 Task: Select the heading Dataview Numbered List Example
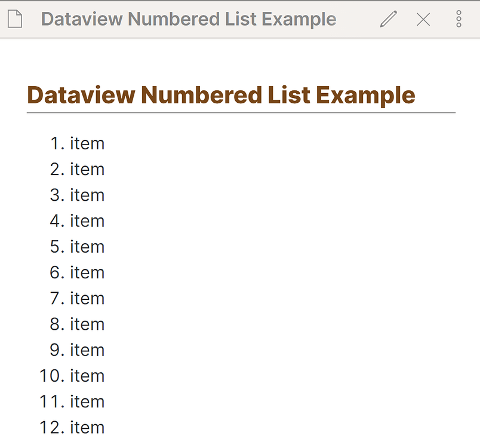click(x=221, y=94)
